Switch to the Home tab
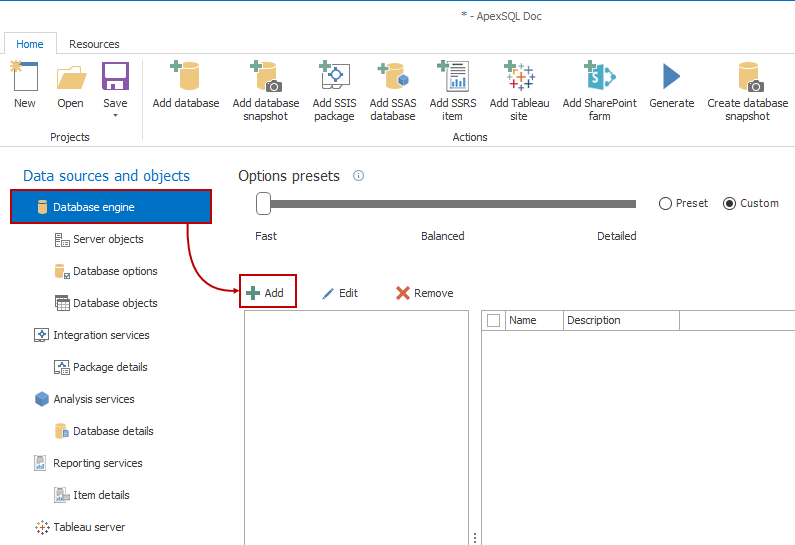The width and height of the screenshot is (795, 545). pyautogui.click(x=30, y=44)
